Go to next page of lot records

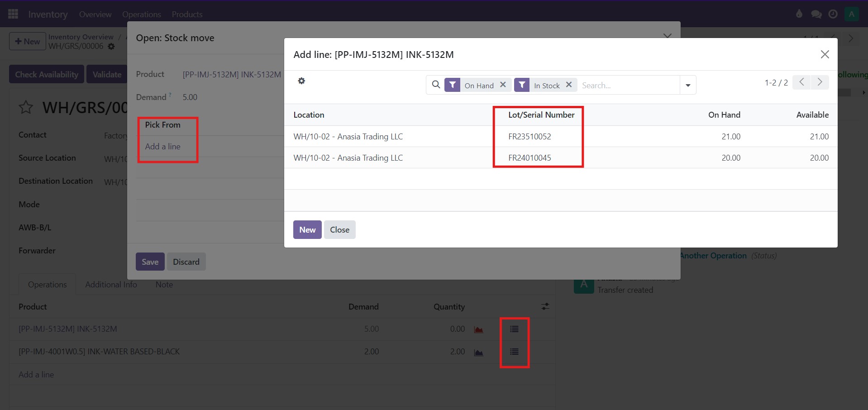click(x=820, y=82)
